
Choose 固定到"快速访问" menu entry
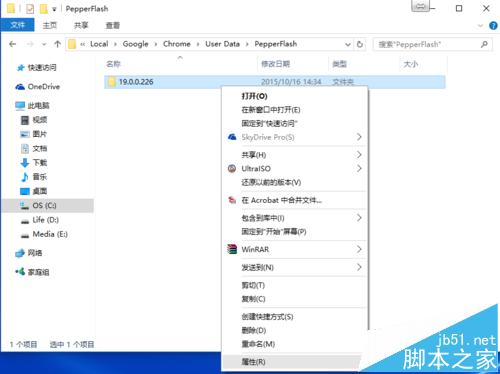tap(295, 124)
